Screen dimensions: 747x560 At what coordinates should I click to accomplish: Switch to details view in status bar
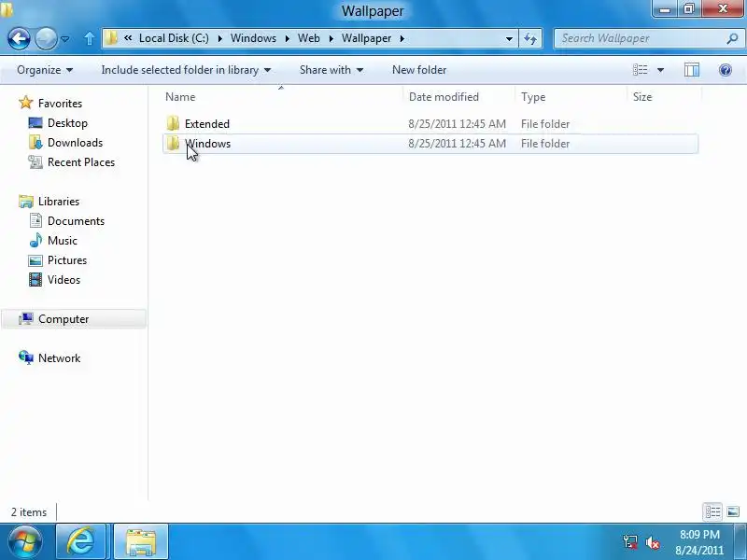[x=712, y=511]
